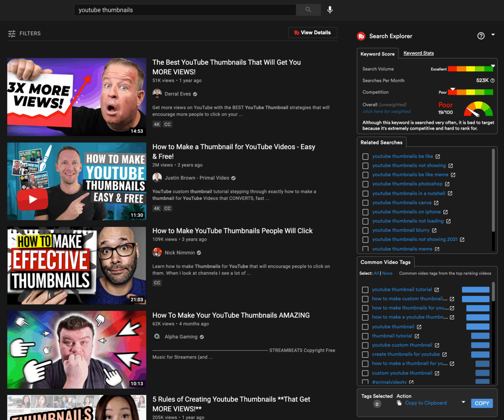Open TubeBuddy logo in Search Explorer

coord(361,36)
